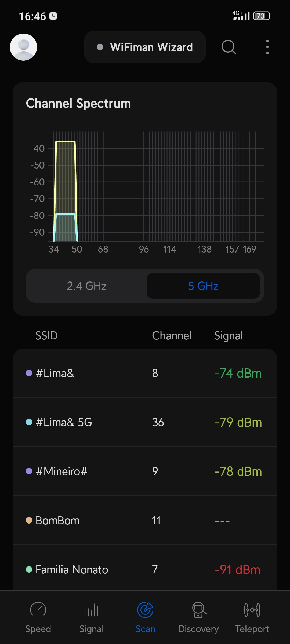Screen dimensions: 290x644
Task: Select the Scan radar icon
Action: click(145, 610)
